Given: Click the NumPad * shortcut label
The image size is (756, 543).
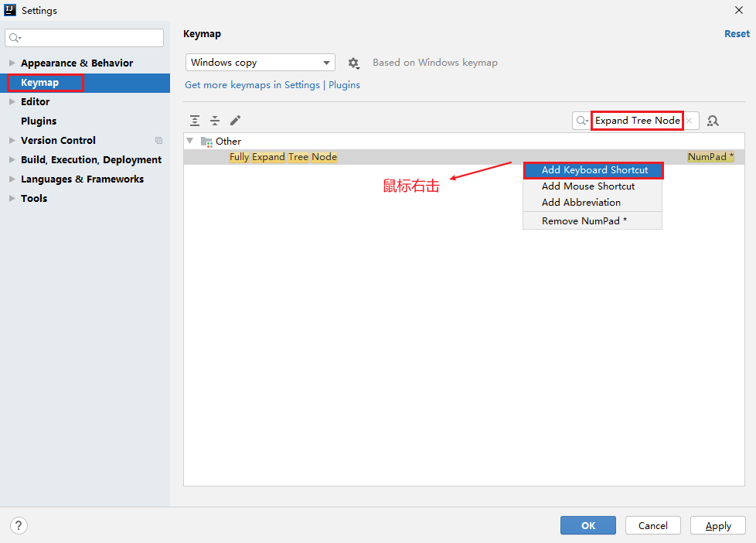Looking at the screenshot, I should pyautogui.click(x=710, y=157).
